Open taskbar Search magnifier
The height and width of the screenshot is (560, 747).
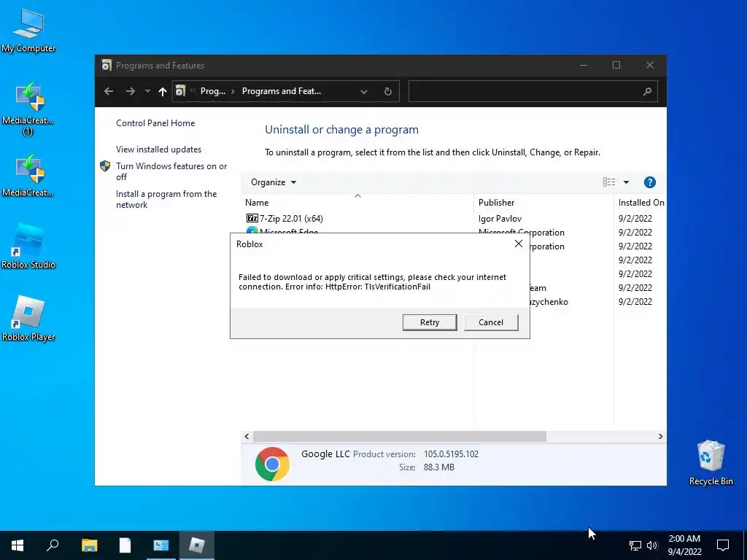53,545
